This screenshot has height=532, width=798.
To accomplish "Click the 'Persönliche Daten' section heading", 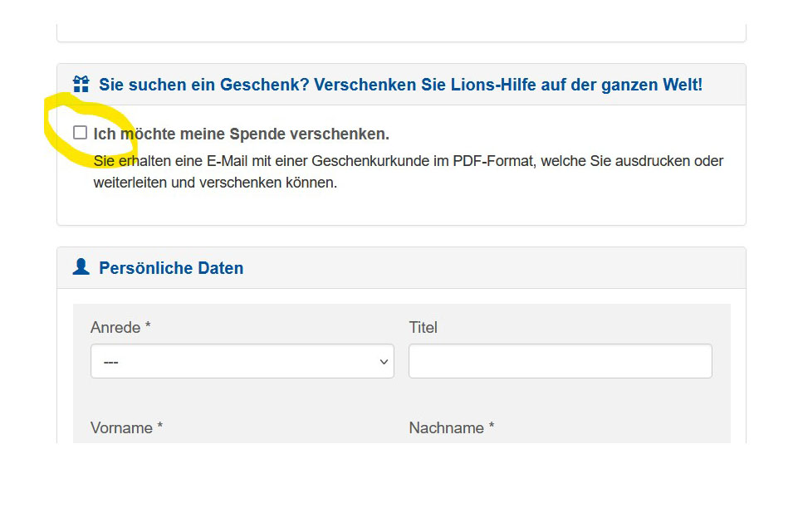I will [171, 268].
